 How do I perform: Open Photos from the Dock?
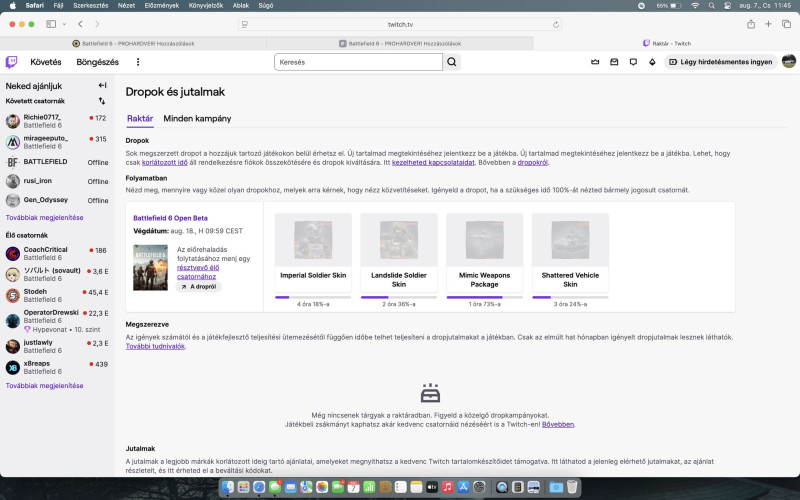pyautogui.click(x=322, y=487)
